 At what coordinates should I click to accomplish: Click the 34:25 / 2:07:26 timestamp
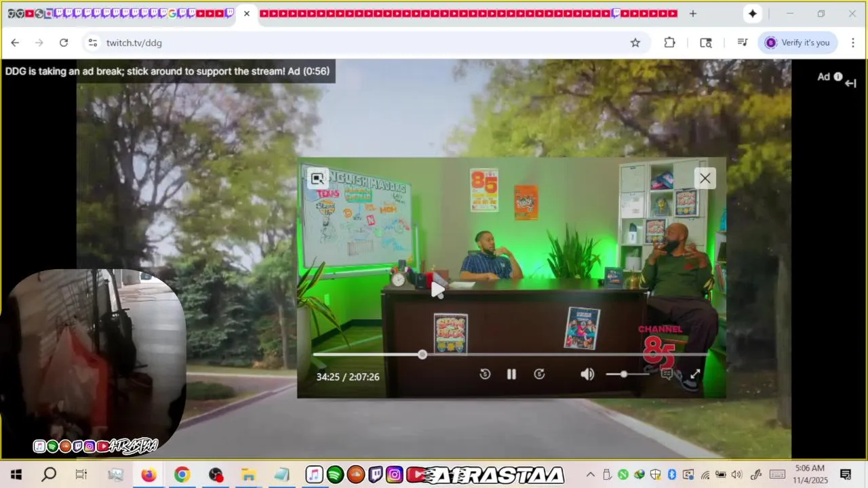tap(348, 377)
